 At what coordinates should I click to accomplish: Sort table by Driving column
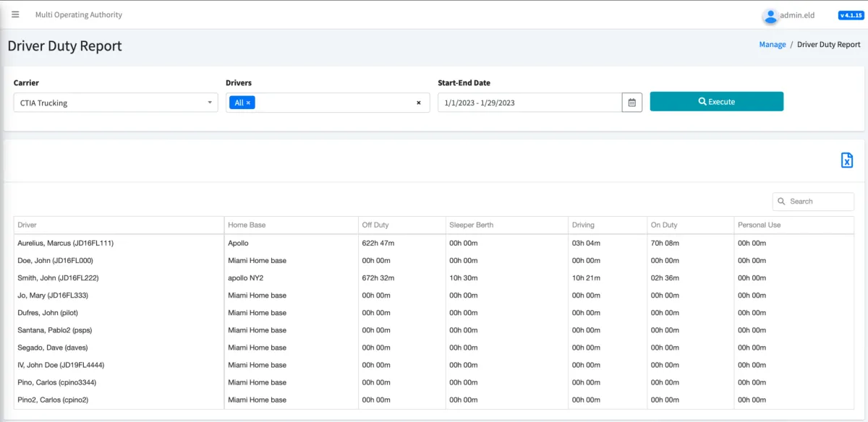pyautogui.click(x=584, y=225)
